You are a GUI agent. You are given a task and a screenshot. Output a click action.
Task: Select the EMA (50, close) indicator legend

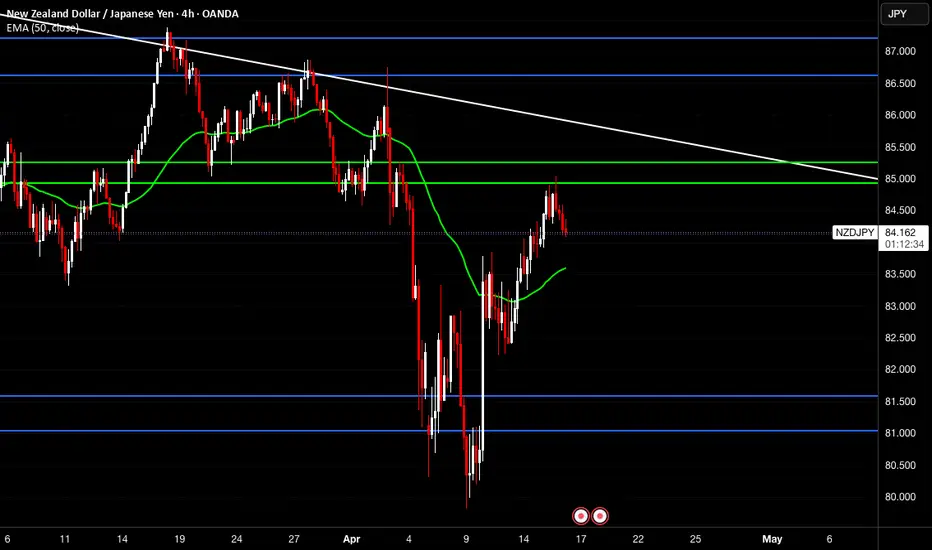click(43, 28)
